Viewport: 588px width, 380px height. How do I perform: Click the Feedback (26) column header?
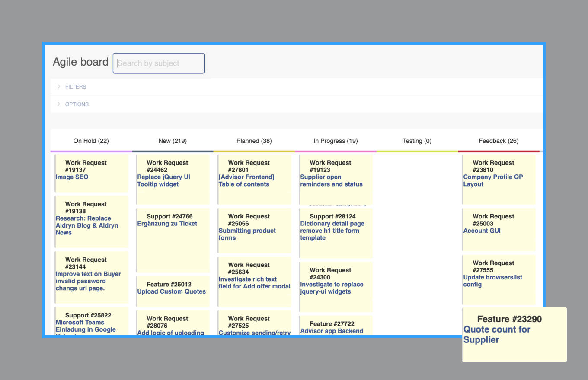[499, 141]
